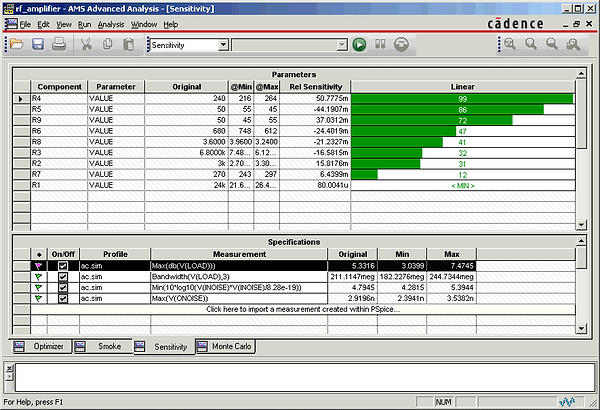The height and width of the screenshot is (410, 600).
Task: Click the last zoom fit magnifier icon
Action: [x=573, y=44]
